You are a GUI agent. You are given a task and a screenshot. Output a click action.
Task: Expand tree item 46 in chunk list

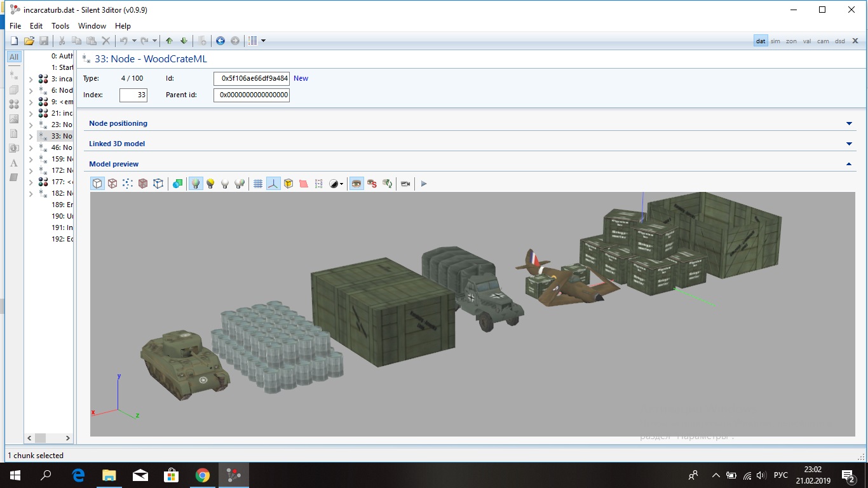[x=31, y=147]
